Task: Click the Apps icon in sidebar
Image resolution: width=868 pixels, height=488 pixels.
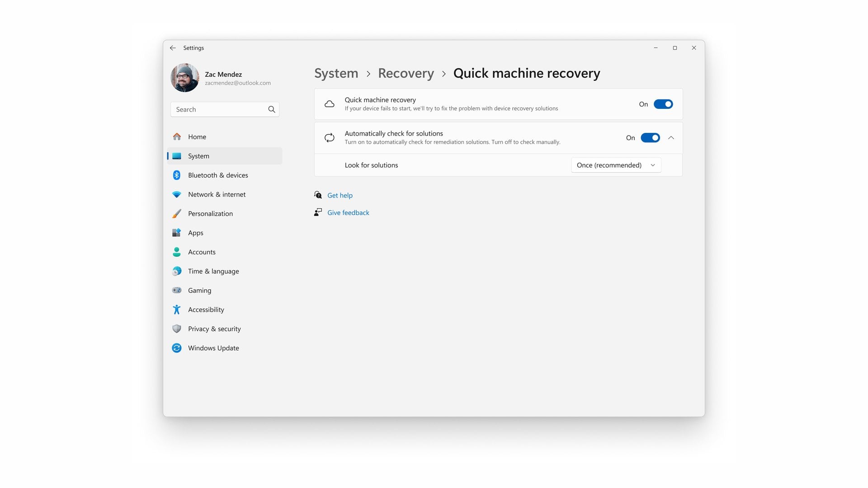Action: [x=177, y=233]
